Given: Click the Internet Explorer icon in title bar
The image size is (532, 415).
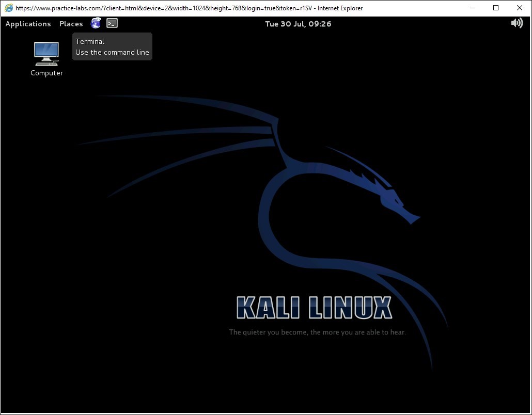Looking at the screenshot, I should (9, 8).
